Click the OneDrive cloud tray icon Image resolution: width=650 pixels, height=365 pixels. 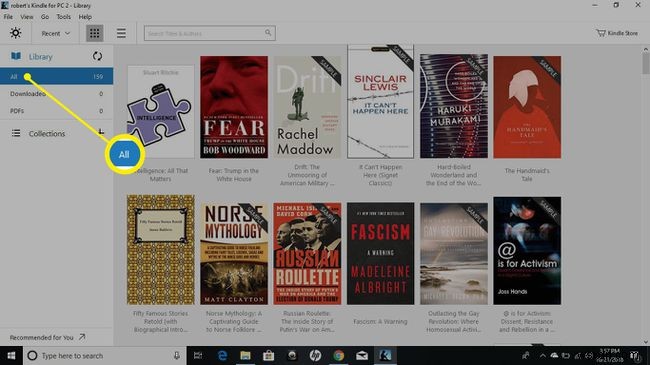[554, 355]
